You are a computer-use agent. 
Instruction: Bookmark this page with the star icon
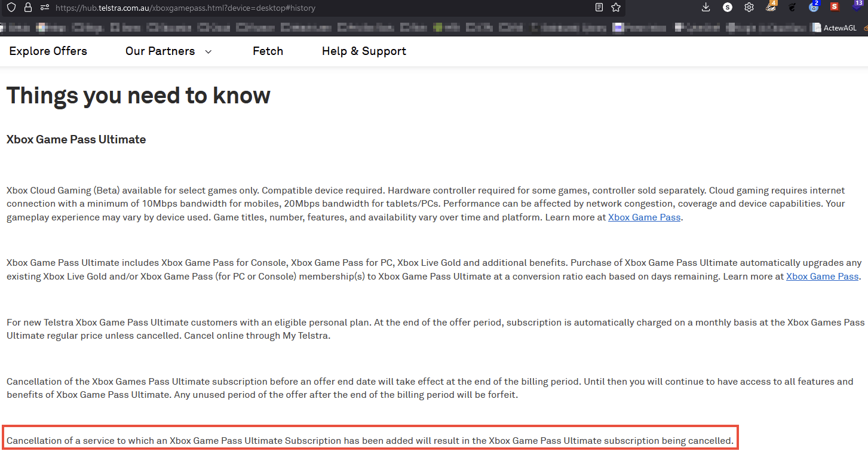coord(616,8)
